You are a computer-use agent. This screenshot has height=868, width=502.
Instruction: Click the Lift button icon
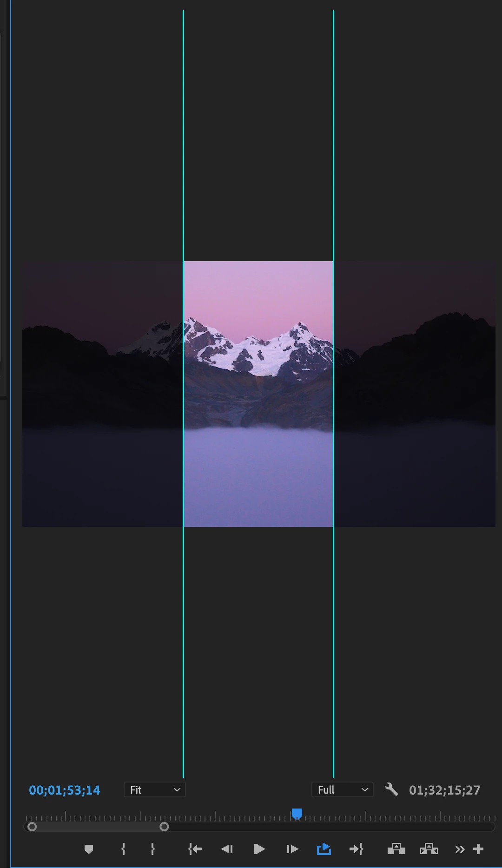(396, 849)
